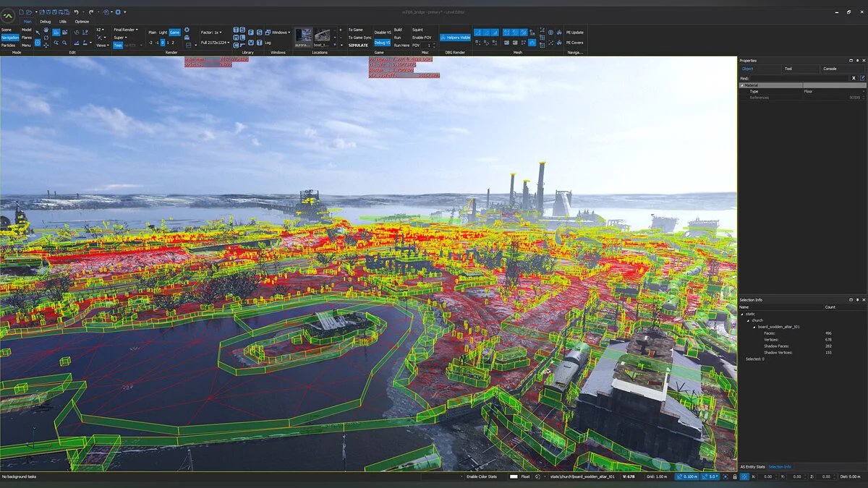The height and width of the screenshot is (488, 868).
Task: Click the Find input field in Properties
Action: pyautogui.click(x=799, y=77)
